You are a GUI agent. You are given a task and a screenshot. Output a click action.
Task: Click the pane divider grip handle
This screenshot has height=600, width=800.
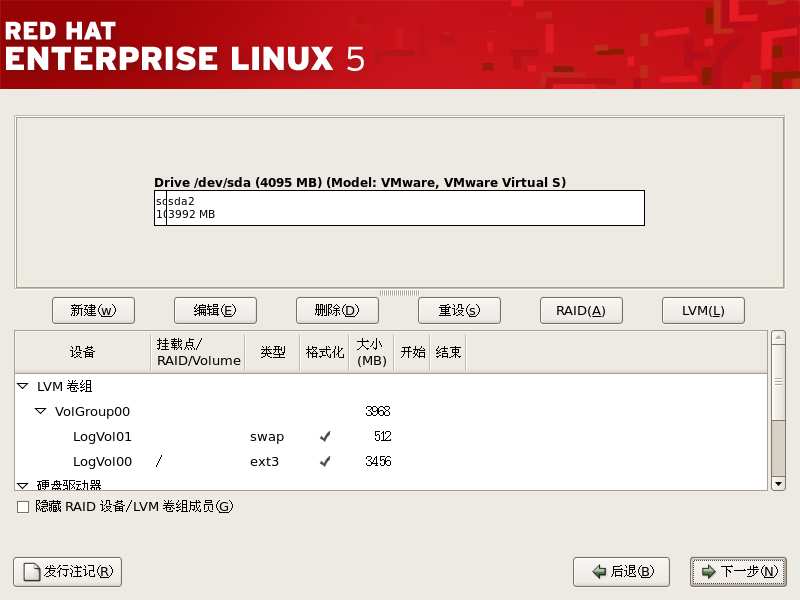click(x=399, y=293)
